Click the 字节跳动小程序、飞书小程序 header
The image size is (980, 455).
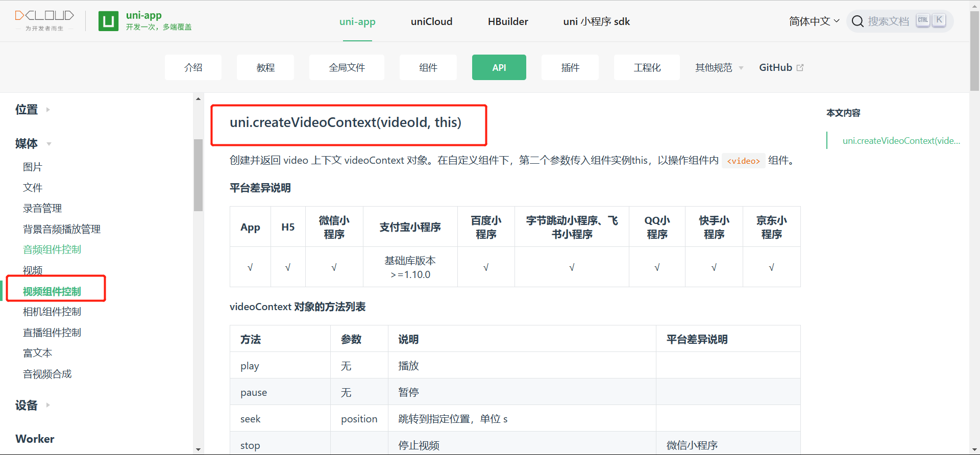point(572,227)
